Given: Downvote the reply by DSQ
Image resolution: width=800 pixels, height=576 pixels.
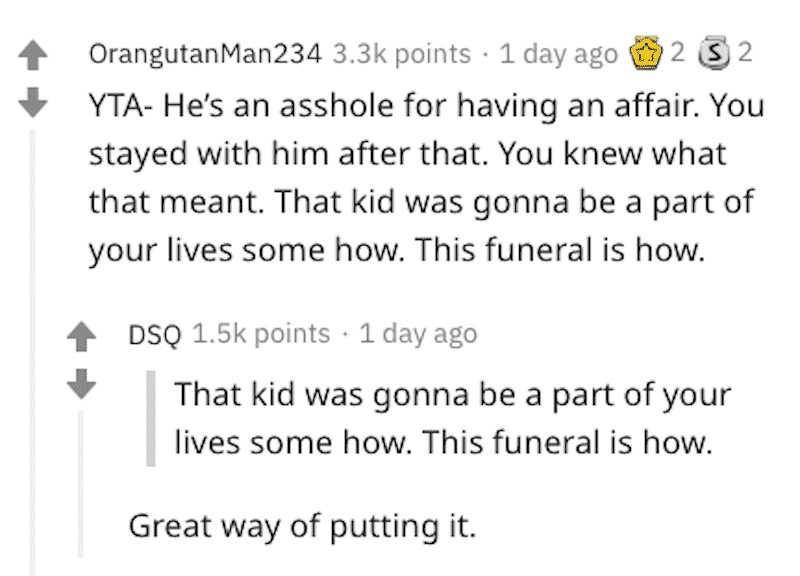Looking at the screenshot, I should [81, 384].
